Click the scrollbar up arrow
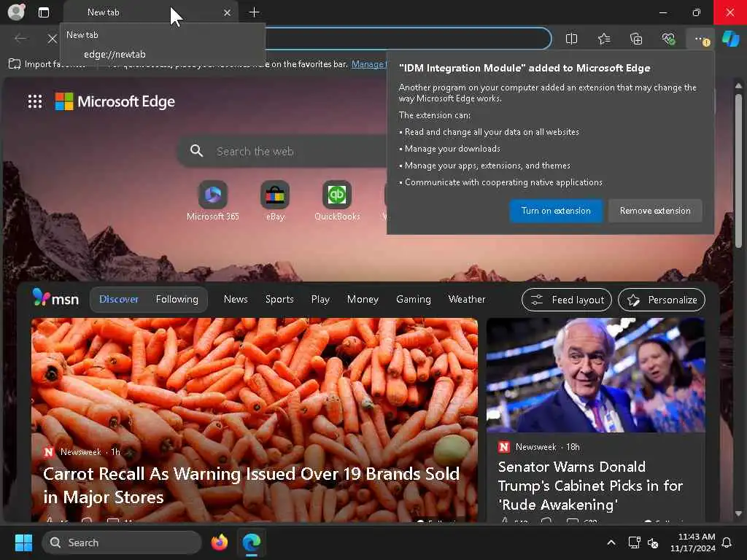747x560 pixels. tap(738, 86)
